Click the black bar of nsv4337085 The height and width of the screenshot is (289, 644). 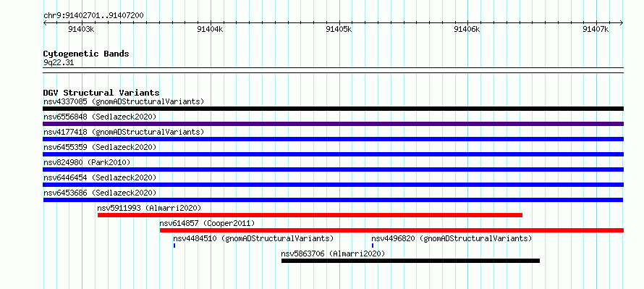coord(333,109)
